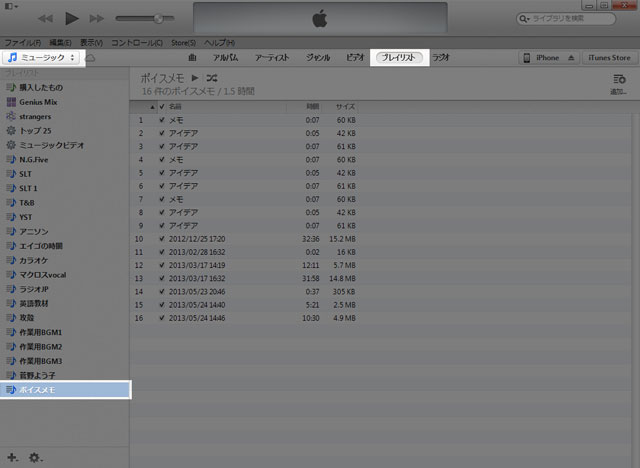The height and width of the screenshot is (468, 640).
Task: Select the YST playlist icon
Action: (11, 217)
